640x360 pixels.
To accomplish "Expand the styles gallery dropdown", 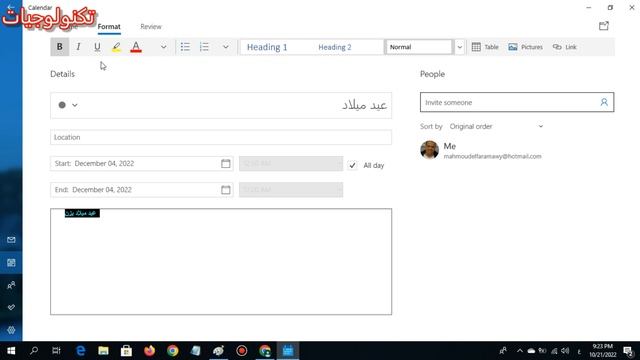I will coord(460,47).
